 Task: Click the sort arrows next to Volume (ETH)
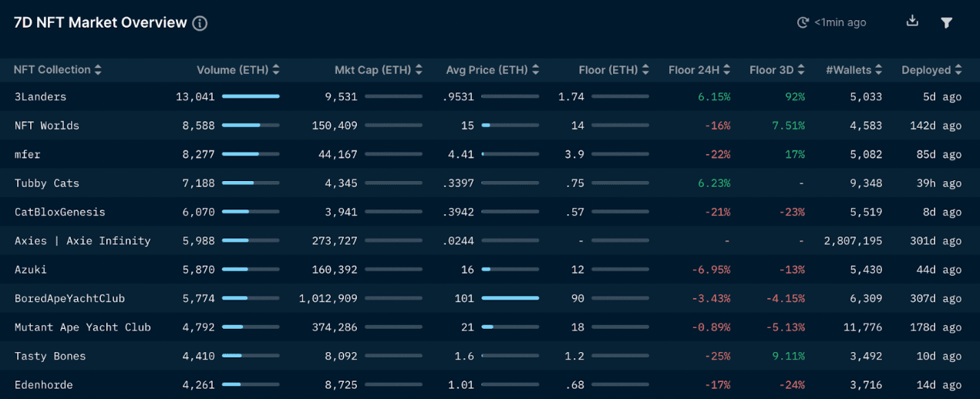click(276, 70)
